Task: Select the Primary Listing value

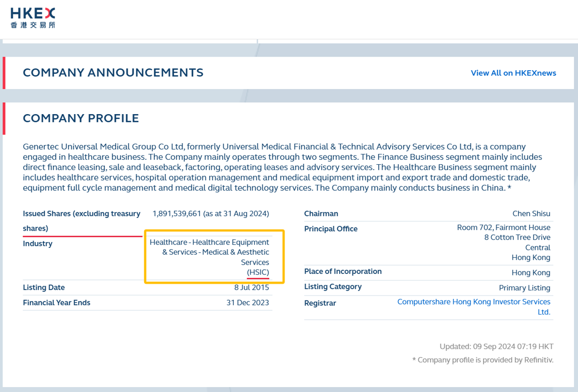Action: point(524,288)
